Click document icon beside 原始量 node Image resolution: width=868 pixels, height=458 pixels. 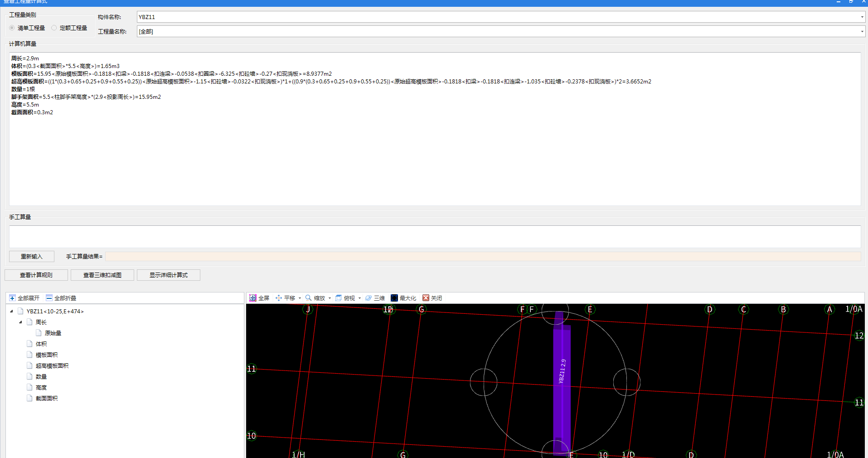(x=39, y=333)
